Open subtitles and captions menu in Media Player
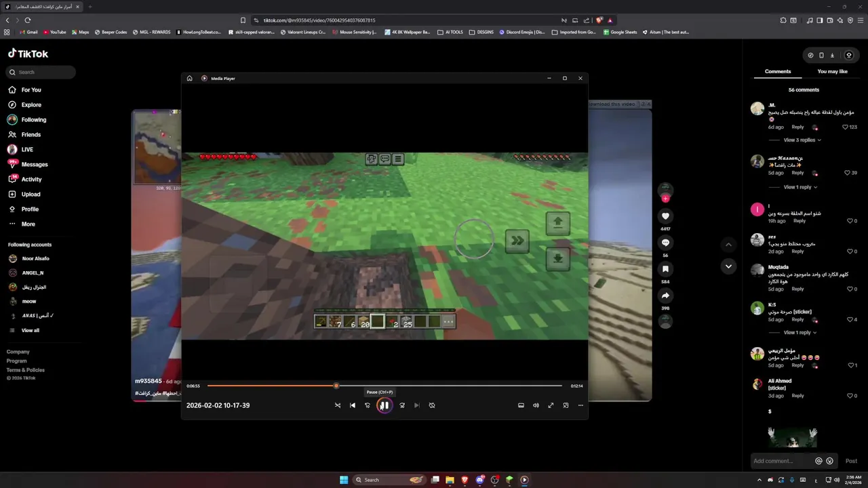The width and height of the screenshot is (868, 488). tap(521, 405)
